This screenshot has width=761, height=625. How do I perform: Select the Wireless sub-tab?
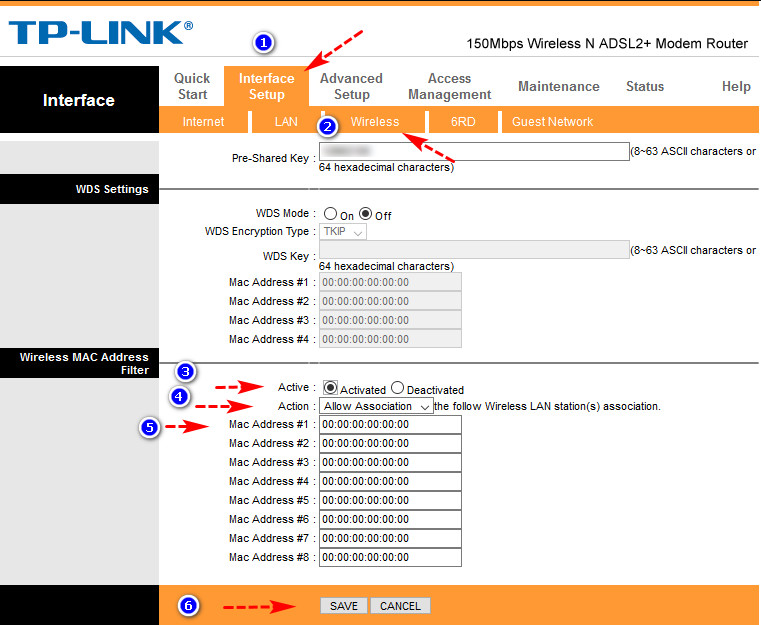pyautogui.click(x=375, y=122)
